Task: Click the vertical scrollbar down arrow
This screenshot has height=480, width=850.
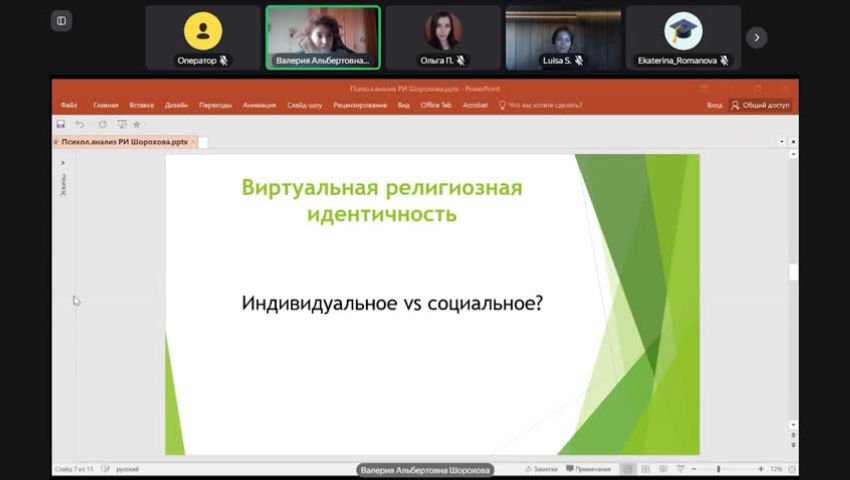Action: (x=793, y=425)
